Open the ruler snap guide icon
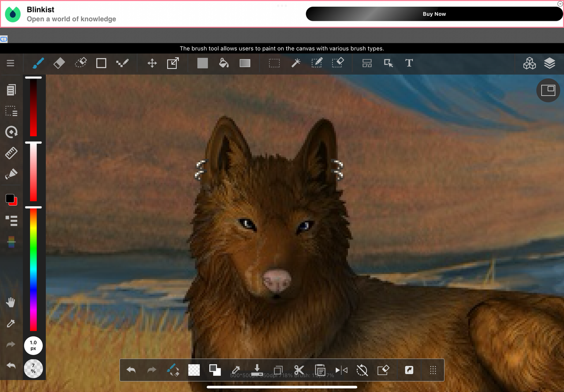Image resolution: width=564 pixels, height=392 pixels. pyautogui.click(x=11, y=153)
